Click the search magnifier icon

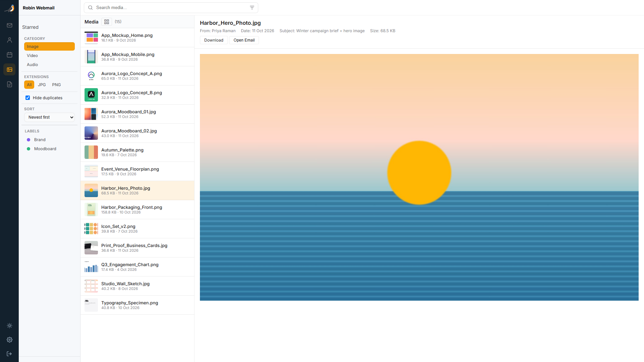pos(91,7)
